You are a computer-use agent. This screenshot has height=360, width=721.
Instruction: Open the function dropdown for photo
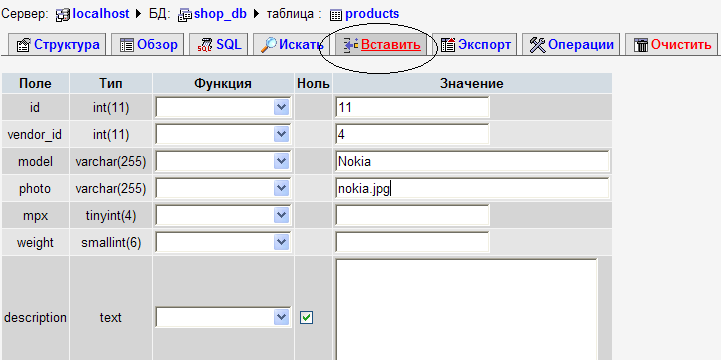[223, 189]
